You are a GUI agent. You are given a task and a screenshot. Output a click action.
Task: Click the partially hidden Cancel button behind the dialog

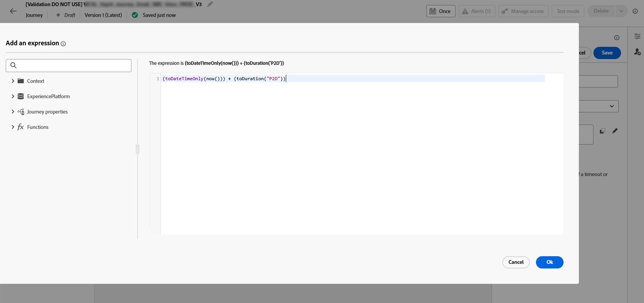[x=585, y=53]
